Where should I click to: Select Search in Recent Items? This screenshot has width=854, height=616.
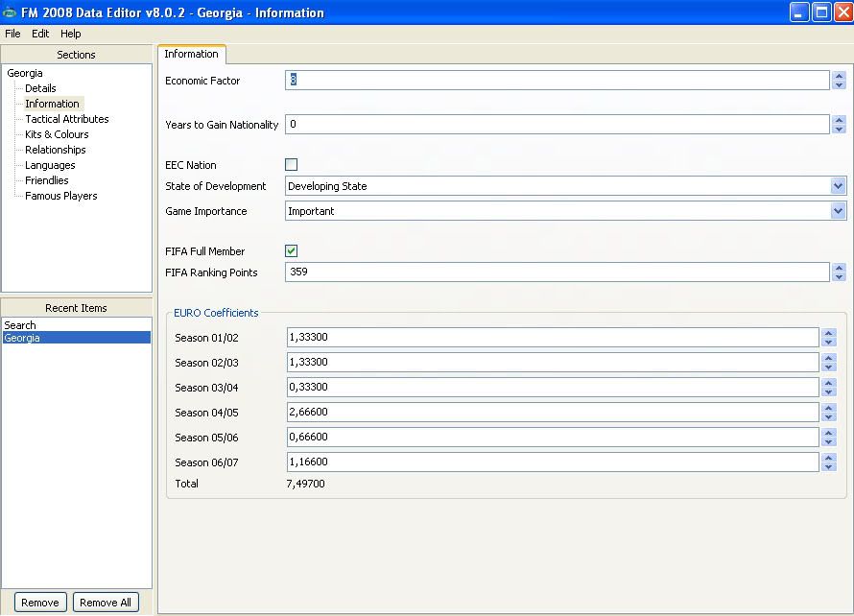click(x=20, y=325)
